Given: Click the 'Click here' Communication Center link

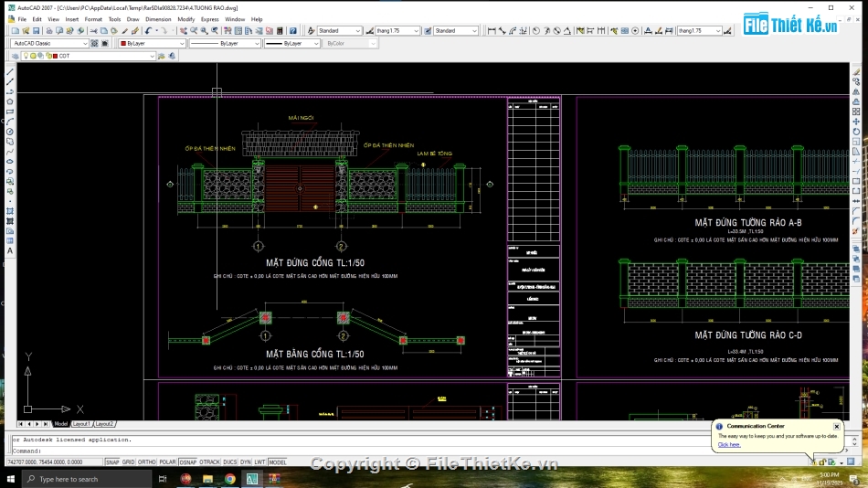Looking at the screenshot, I should coord(728,445).
